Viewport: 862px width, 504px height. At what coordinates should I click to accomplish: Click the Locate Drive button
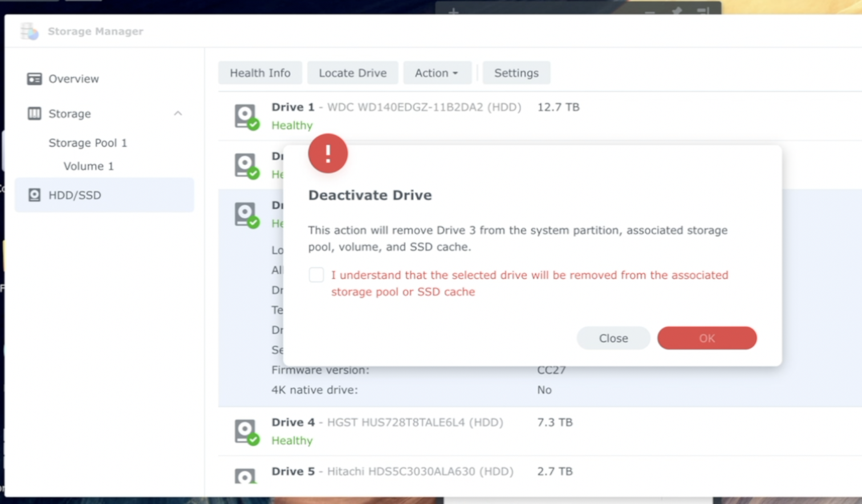pyautogui.click(x=352, y=73)
